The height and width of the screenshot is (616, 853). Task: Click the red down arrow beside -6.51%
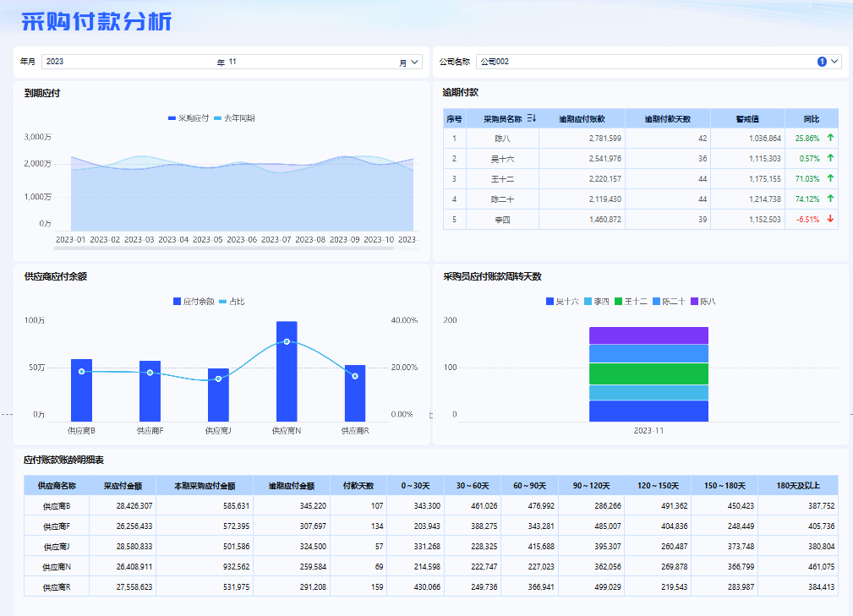830,219
